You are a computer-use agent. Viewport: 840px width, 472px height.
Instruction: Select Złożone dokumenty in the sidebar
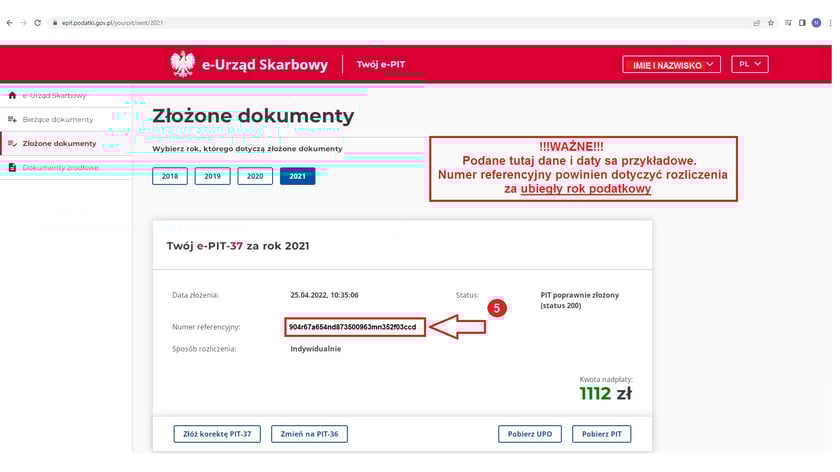pos(59,144)
